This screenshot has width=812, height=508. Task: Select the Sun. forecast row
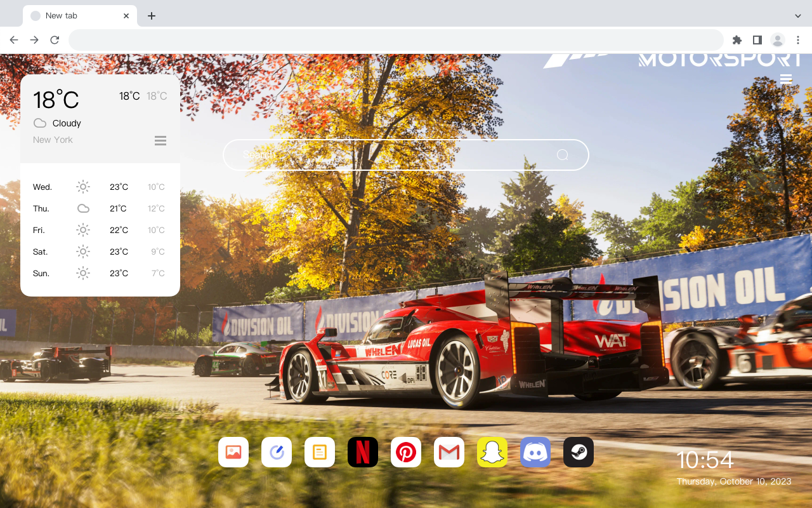click(100, 273)
